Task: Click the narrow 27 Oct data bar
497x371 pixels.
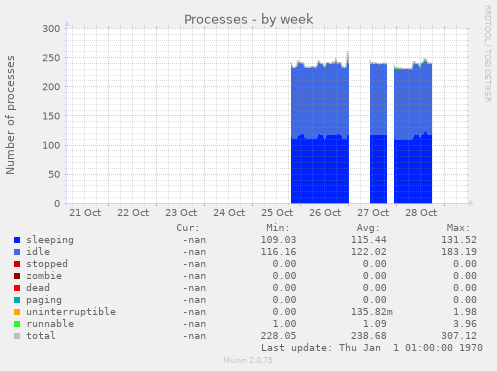Action: click(x=378, y=132)
